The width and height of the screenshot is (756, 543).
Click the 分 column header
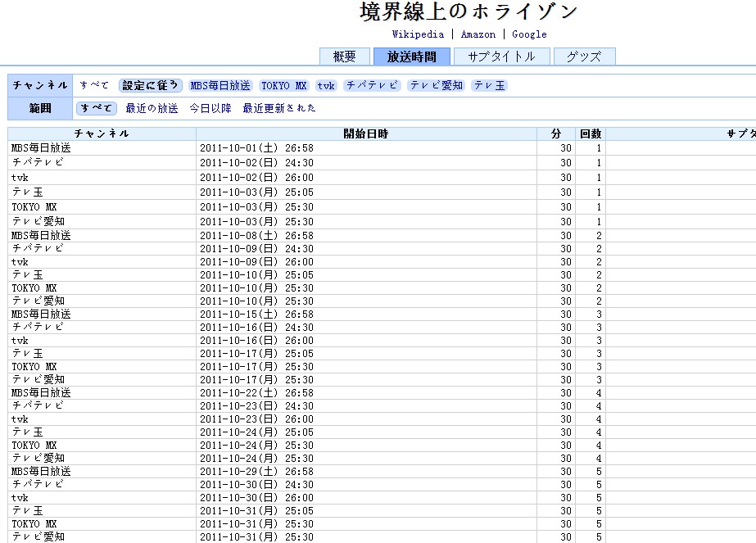[x=556, y=133]
